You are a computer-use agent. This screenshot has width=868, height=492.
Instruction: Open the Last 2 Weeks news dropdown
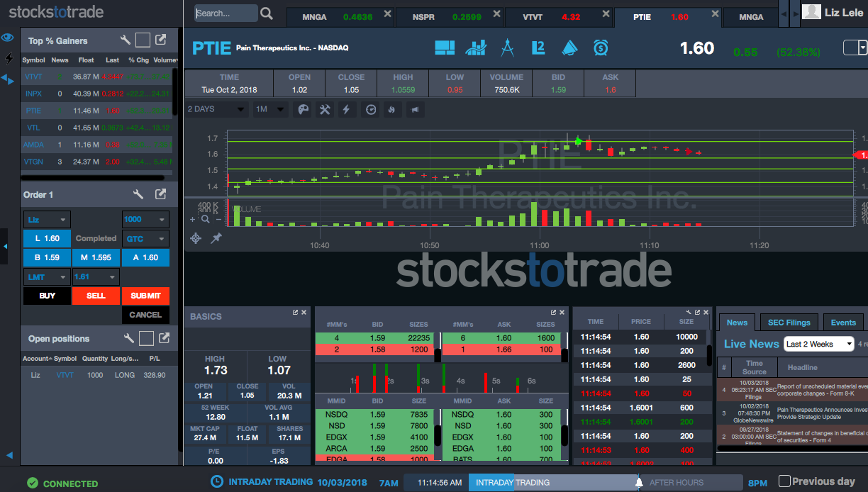819,345
